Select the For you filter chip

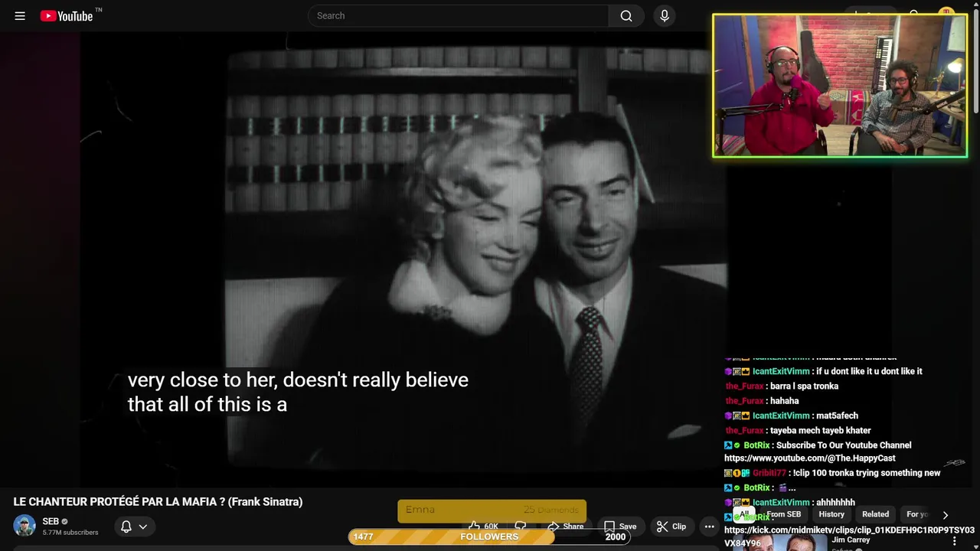coord(917,514)
